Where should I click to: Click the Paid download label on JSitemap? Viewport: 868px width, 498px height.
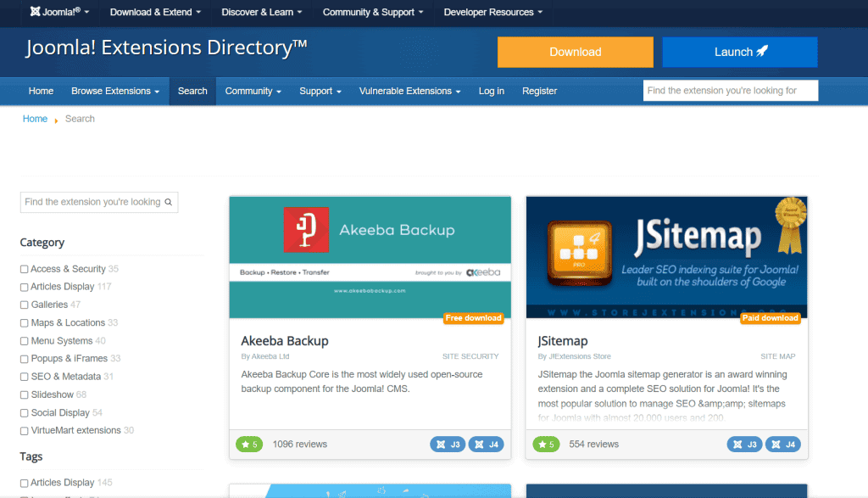(x=770, y=318)
